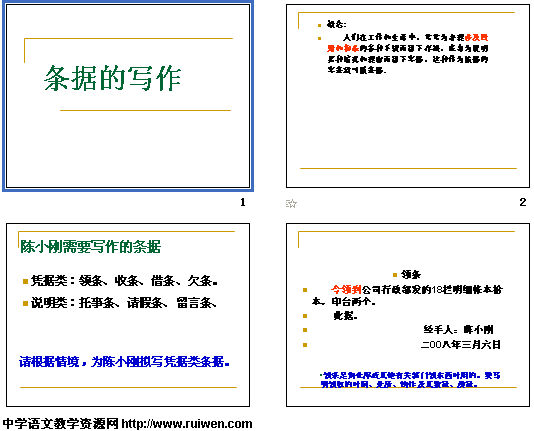Click the blue footnote text on slide 4

coord(410,380)
